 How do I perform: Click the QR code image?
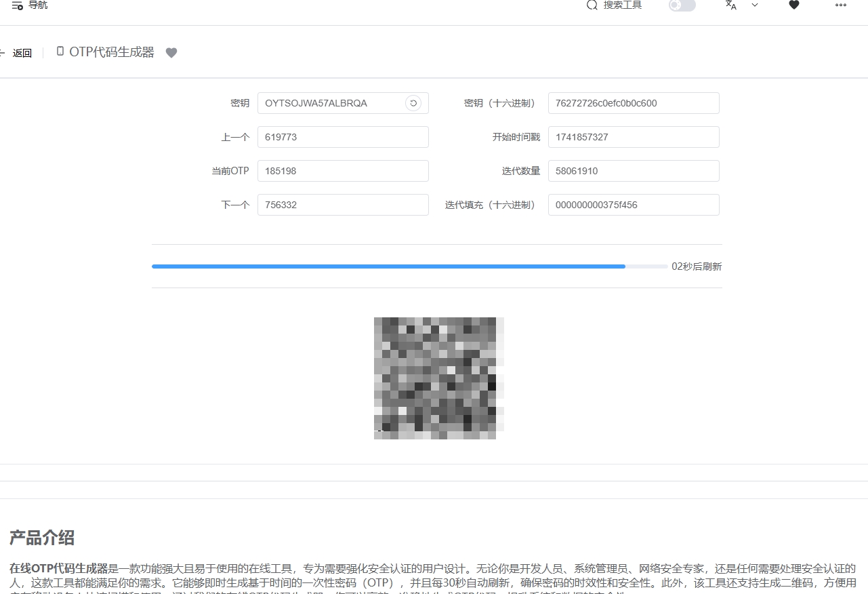tap(435, 378)
